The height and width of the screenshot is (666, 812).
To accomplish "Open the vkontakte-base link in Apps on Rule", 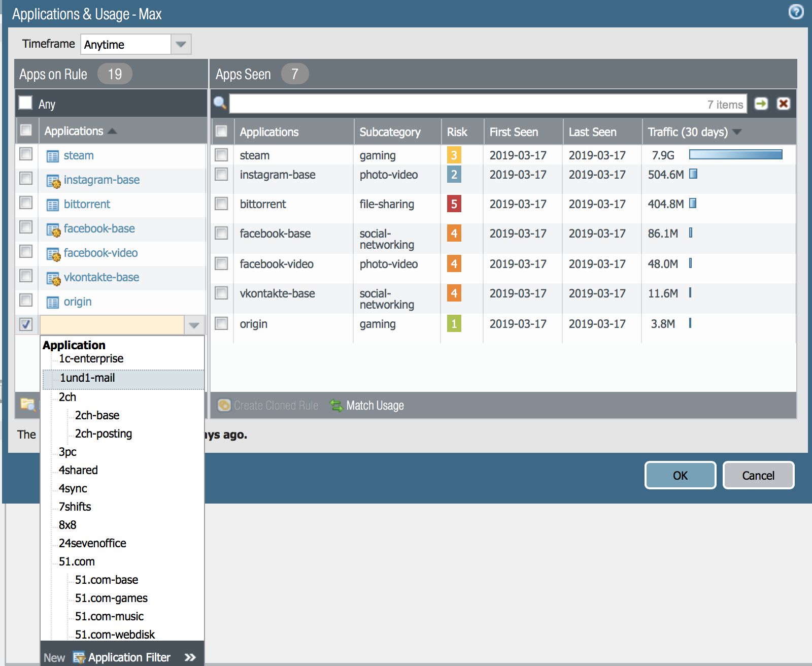I will (x=101, y=277).
